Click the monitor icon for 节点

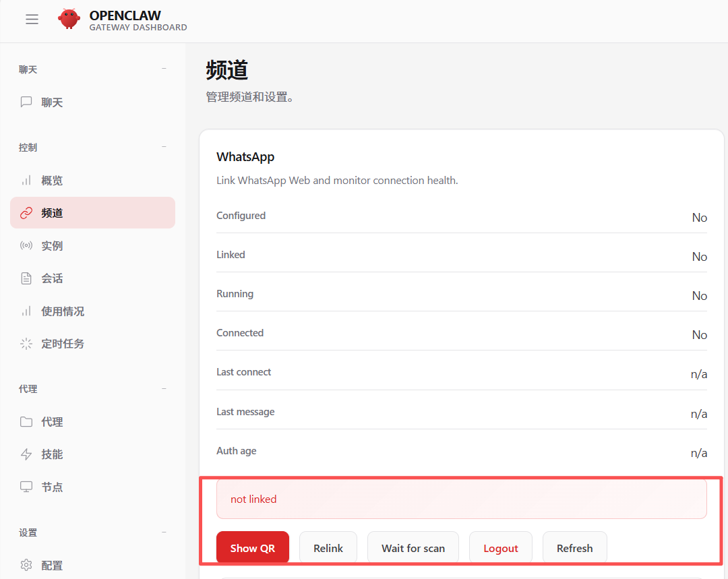coord(26,487)
